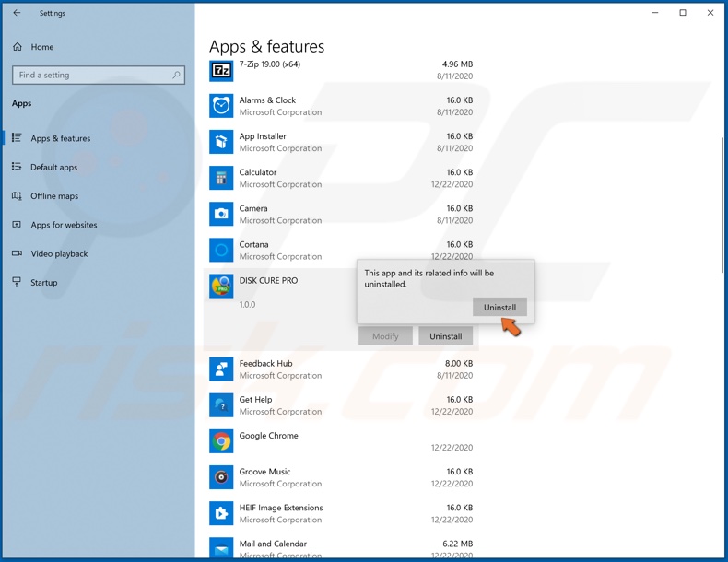Open the Home menu item

42,47
